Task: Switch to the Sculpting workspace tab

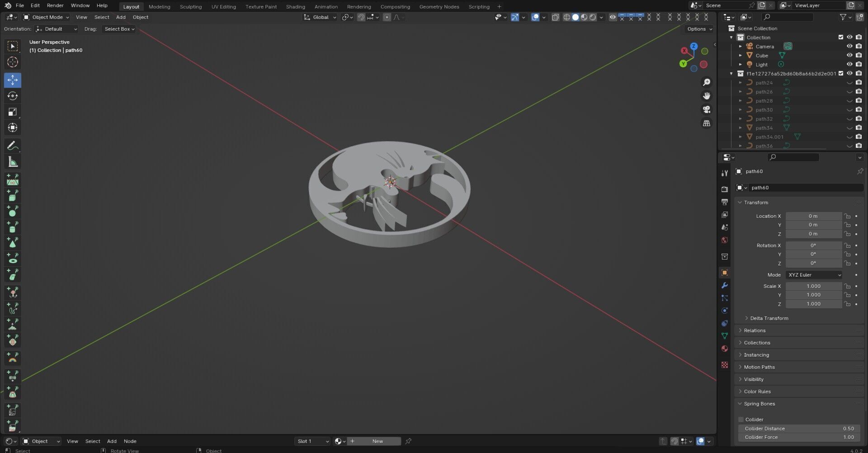Action: (x=191, y=7)
